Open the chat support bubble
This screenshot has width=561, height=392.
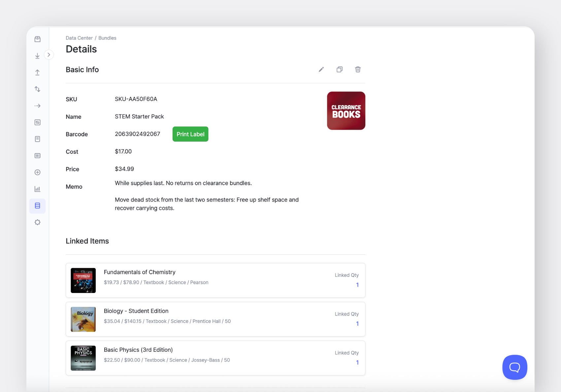pyautogui.click(x=514, y=367)
